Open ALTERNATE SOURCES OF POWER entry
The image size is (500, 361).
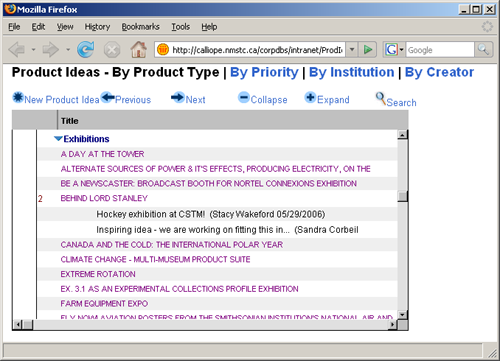pyautogui.click(x=215, y=169)
